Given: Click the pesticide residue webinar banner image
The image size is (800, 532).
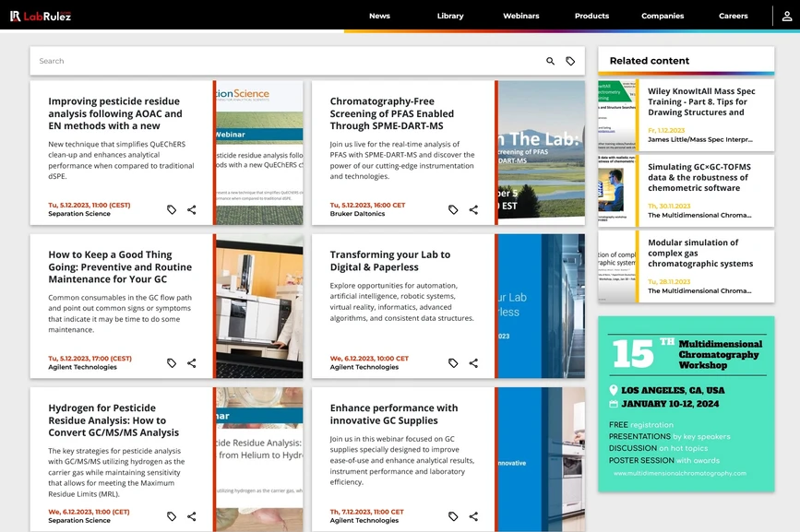Looking at the screenshot, I should click(259, 152).
